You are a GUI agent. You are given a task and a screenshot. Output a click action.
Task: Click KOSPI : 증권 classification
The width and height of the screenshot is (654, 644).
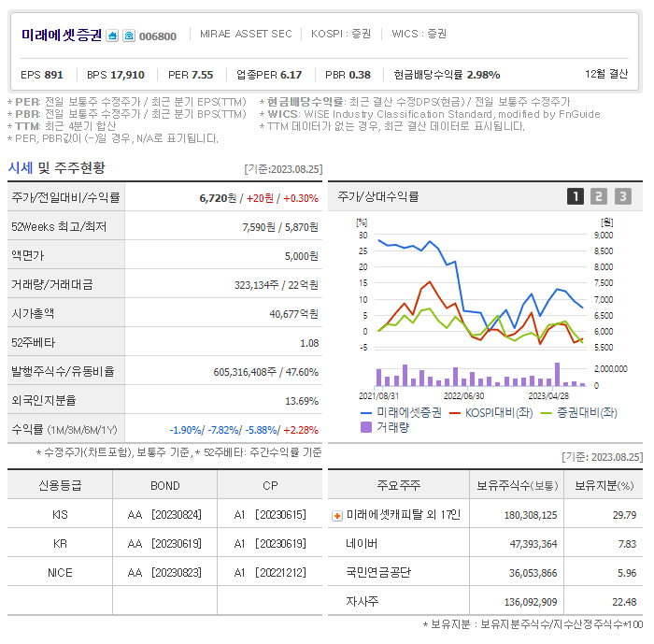coord(341,34)
